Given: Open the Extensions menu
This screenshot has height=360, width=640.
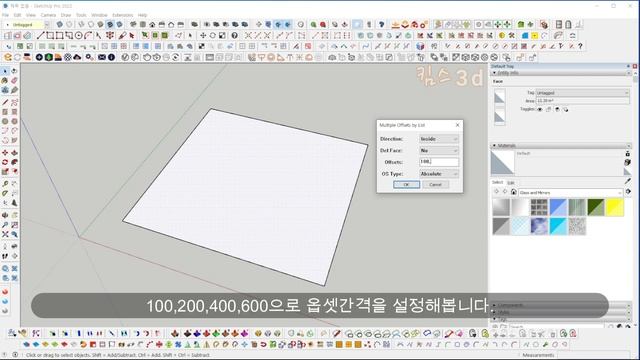Looking at the screenshot, I should [x=122, y=15].
